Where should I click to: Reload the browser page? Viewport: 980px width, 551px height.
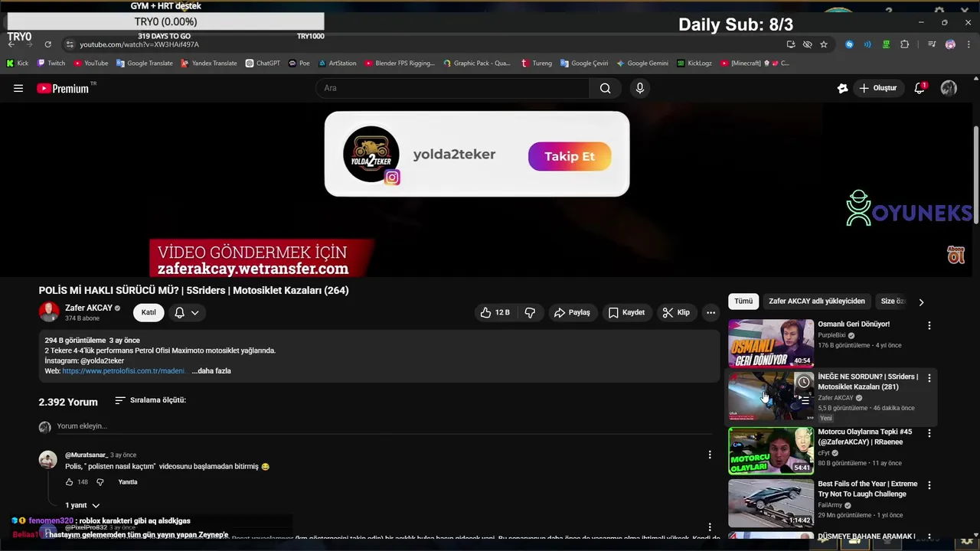[x=47, y=44]
